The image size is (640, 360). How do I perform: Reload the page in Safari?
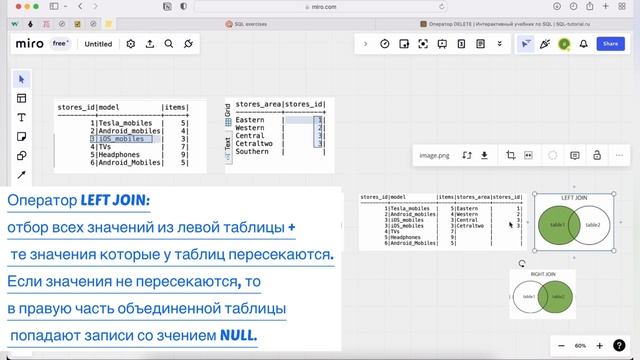441,7
